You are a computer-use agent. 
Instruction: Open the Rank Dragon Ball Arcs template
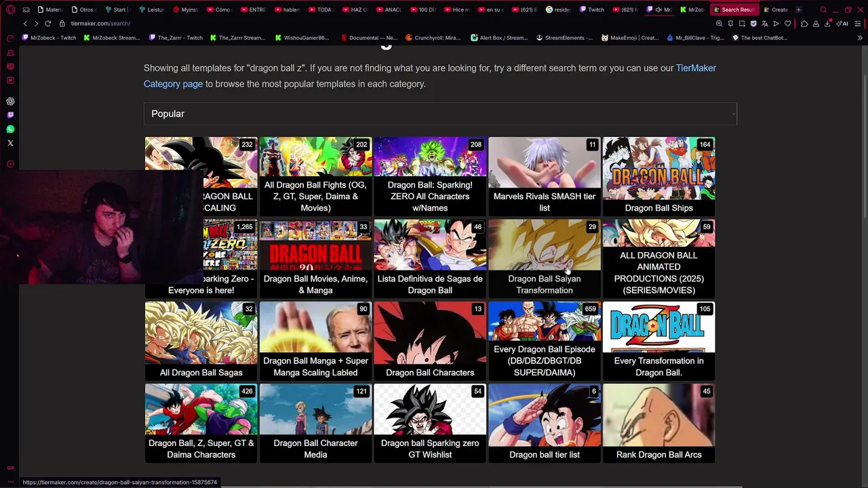tap(658, 424)
